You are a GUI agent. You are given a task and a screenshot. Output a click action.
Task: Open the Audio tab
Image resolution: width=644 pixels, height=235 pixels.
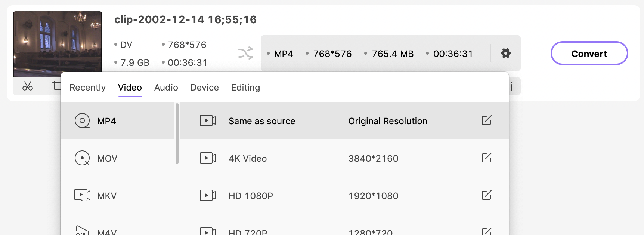pyautogui.click(x=166, y=88)
